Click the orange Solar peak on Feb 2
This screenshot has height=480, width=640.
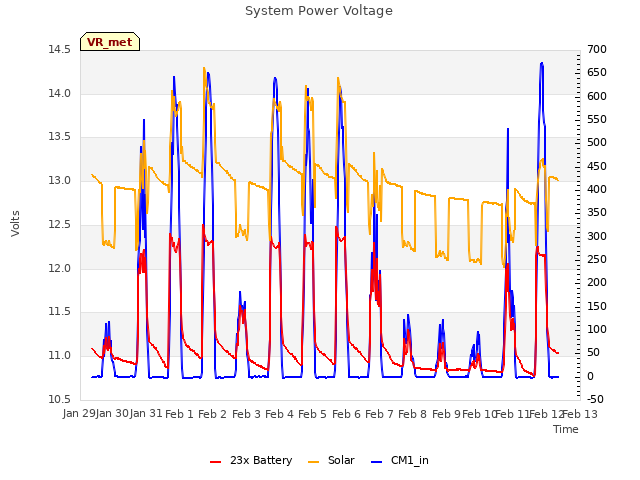coord(204,68)
